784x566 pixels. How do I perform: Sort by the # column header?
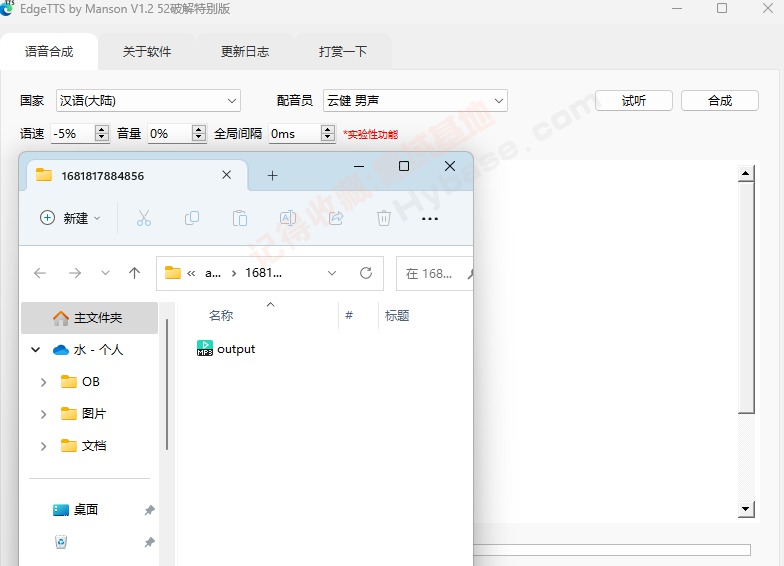(349, 315)
